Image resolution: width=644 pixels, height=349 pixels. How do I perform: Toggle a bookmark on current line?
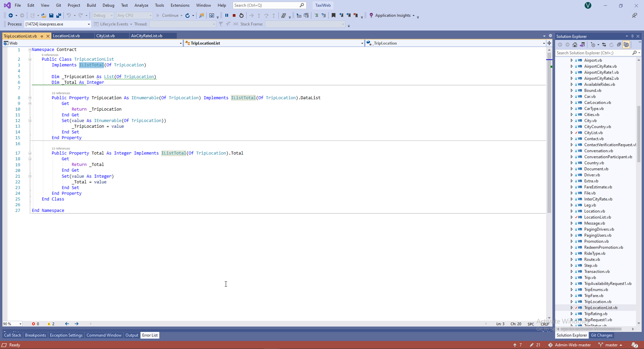coord(333,15)
